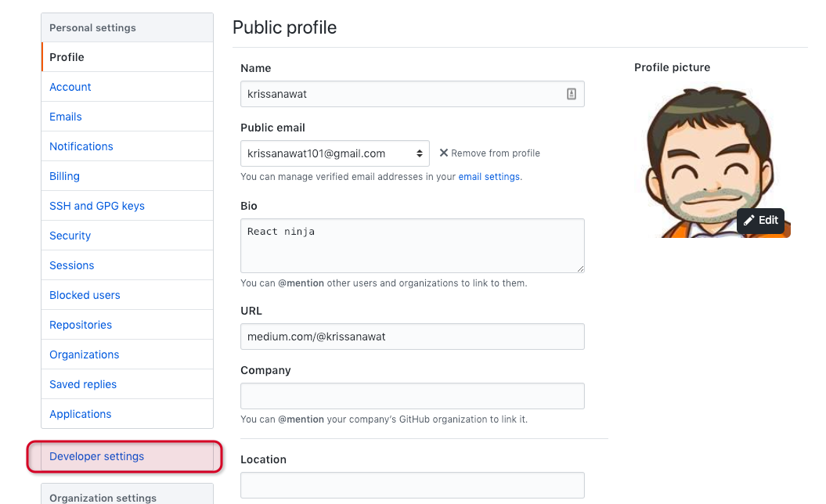Click the contact card icon in Name field
Viewport: 826px width, 504px height.
pos(572,94)
